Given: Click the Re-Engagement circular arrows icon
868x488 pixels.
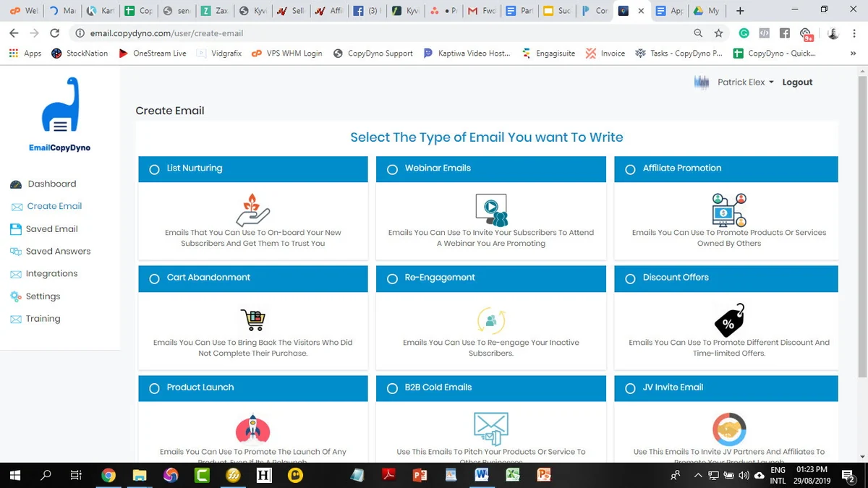Looking at the screenshot, I should click(491, 320).
